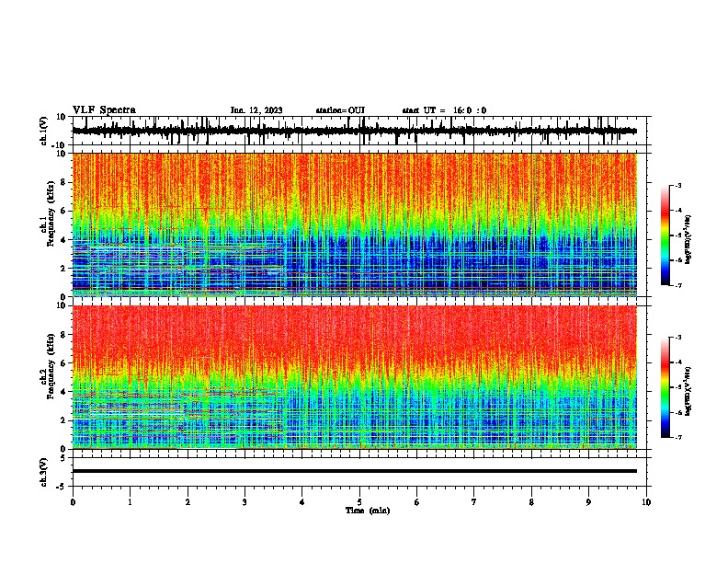Click the "5" tick on ch.3 voltage axis

64,458
